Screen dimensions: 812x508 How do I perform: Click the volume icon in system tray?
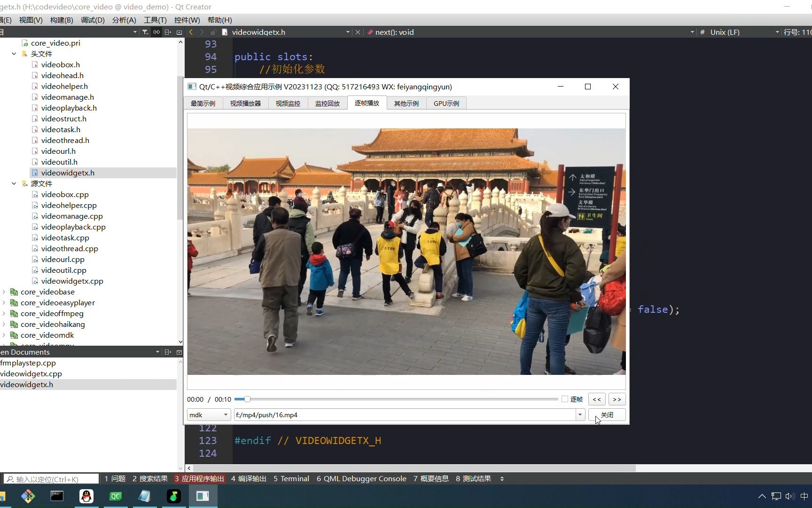point(789,496)
